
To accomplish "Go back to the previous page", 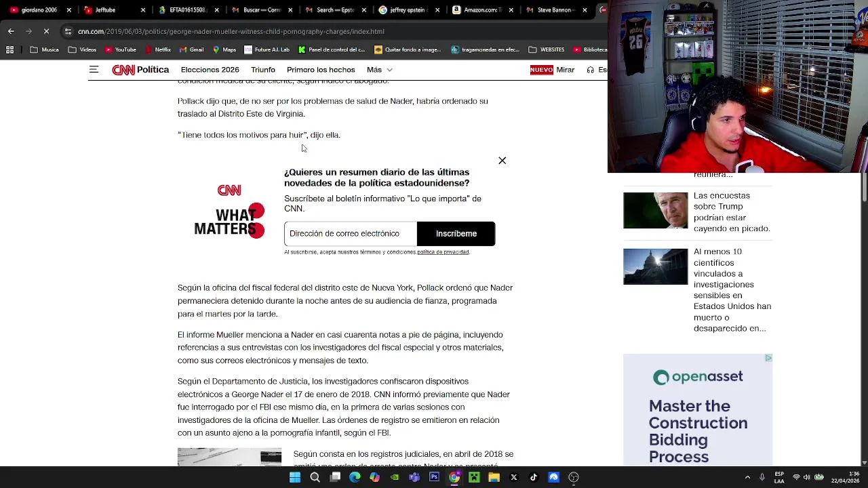I will click(x=11, y=31).
